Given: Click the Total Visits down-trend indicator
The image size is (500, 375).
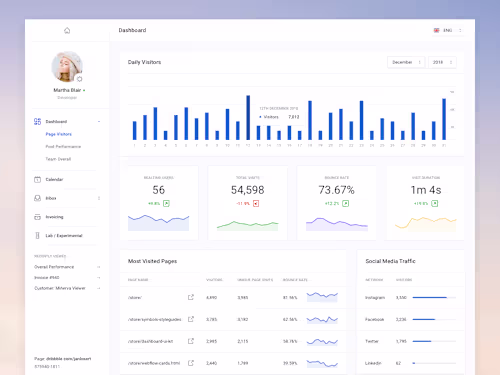Looking at the screenshot, I should tap(256, 203).
